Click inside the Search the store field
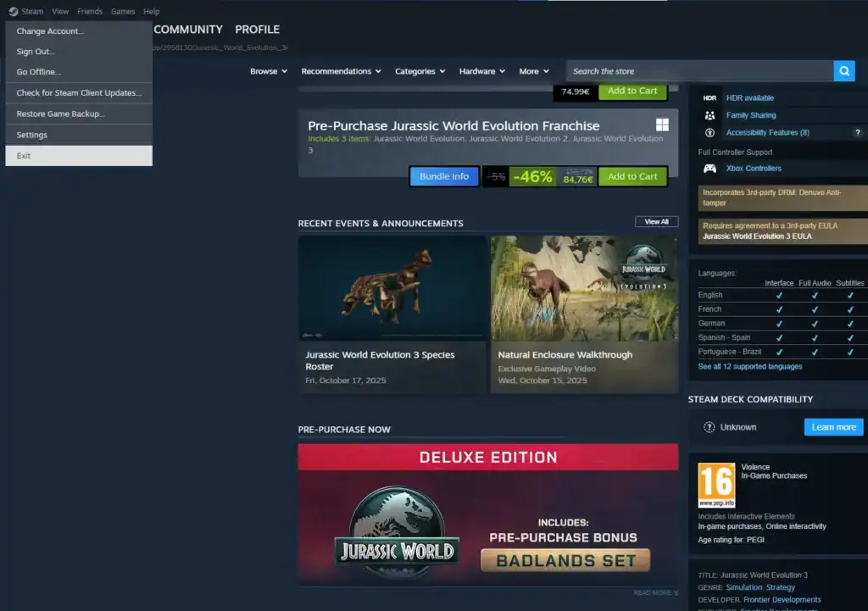This screenshot has height=611, width=868. pos(699,71)
